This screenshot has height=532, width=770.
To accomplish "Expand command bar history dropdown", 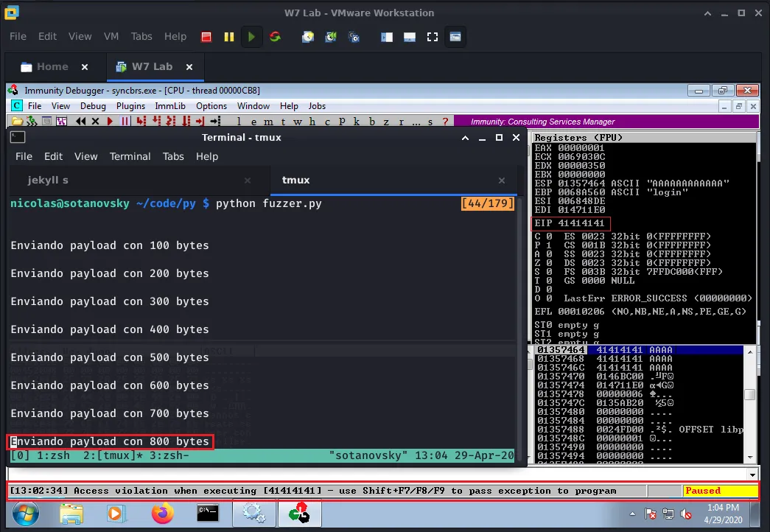I will tap(752, 475).
